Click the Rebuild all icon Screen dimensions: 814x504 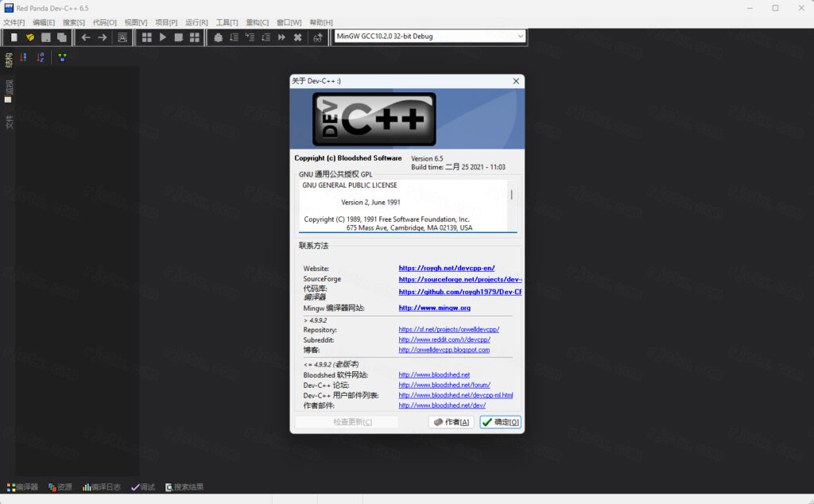pos(195,37)
